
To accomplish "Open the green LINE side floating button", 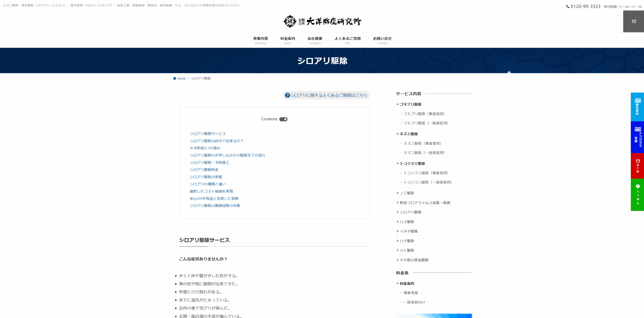I will [637, 195].
